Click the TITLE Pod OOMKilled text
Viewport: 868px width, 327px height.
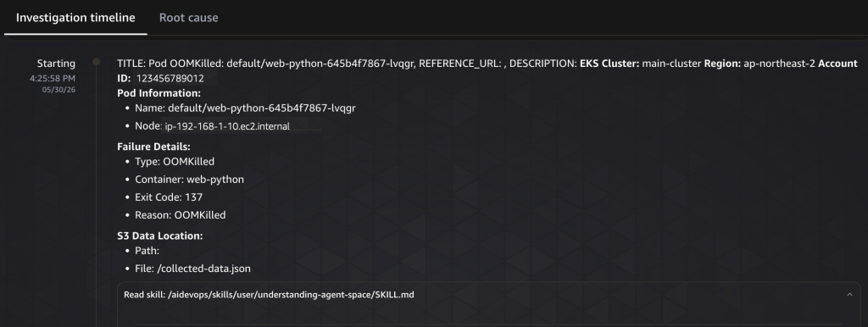pyautogui.click(x=265, y=64)
